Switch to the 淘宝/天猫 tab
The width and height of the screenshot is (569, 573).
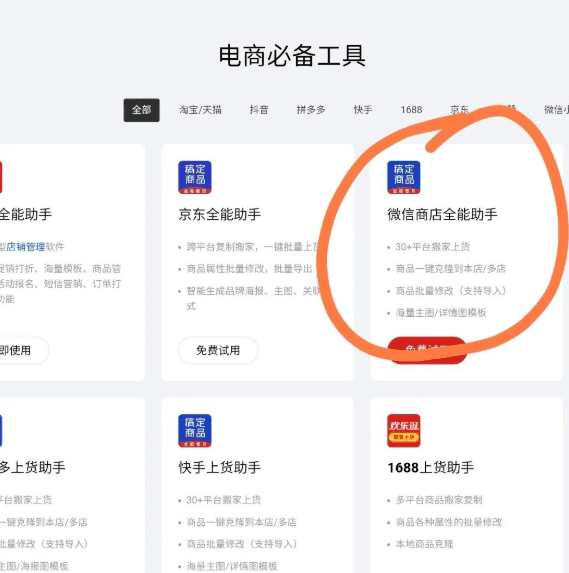point(200,110)
